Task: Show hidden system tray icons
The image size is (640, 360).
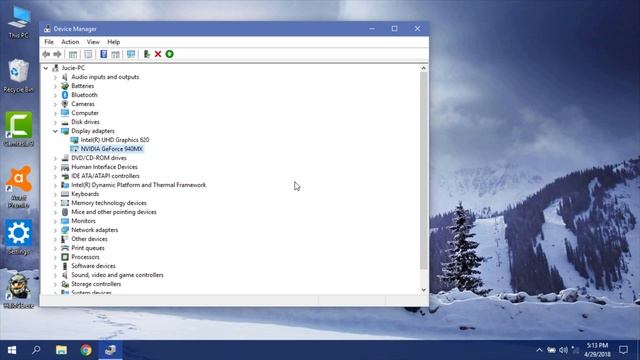Action: pos(539,350)
